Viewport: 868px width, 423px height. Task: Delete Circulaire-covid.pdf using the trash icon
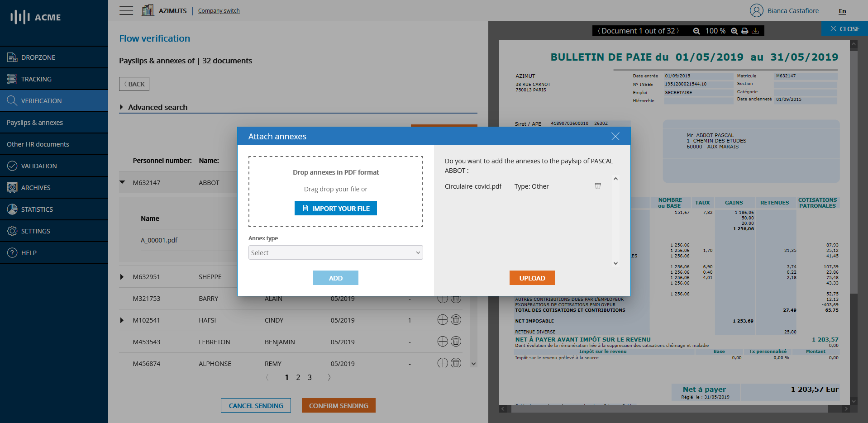pyautogui.click(x=597, y=186)
